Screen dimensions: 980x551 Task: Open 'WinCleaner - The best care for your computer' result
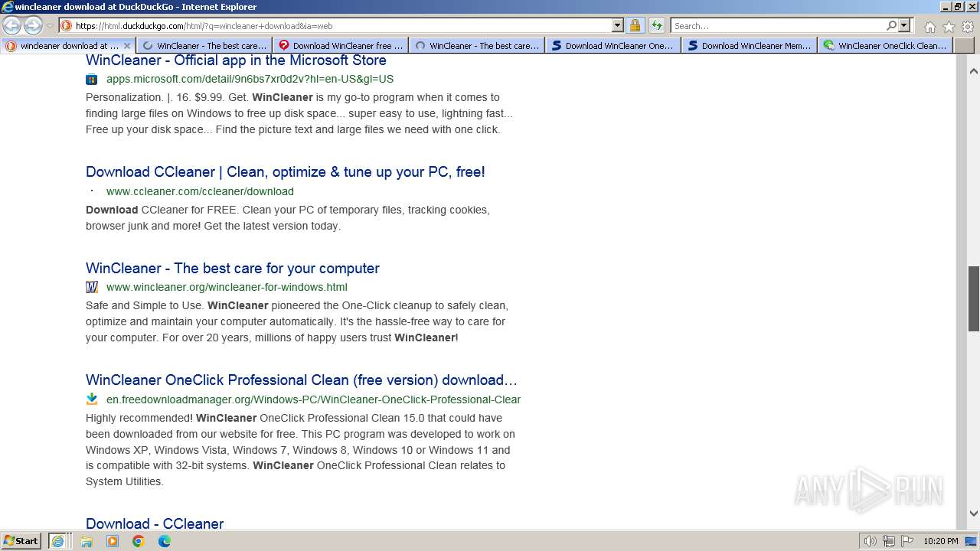[x=233, y=269]
